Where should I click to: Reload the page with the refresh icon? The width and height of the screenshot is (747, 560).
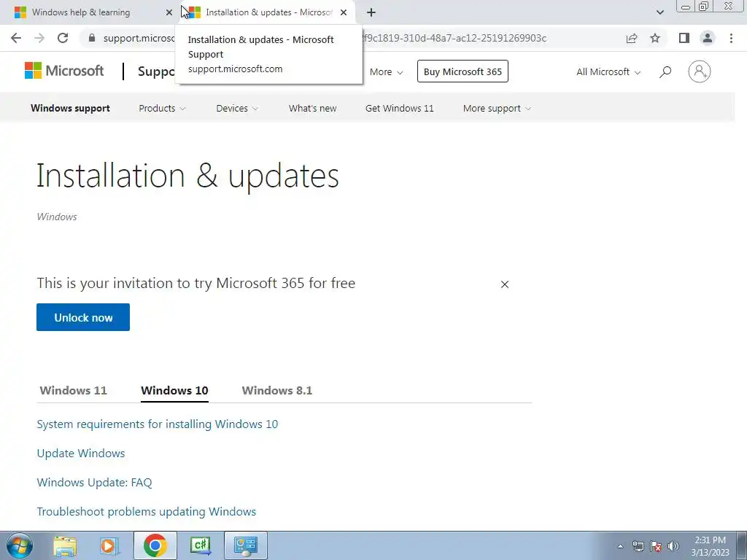pyautogui.click(x=63, y=38)
